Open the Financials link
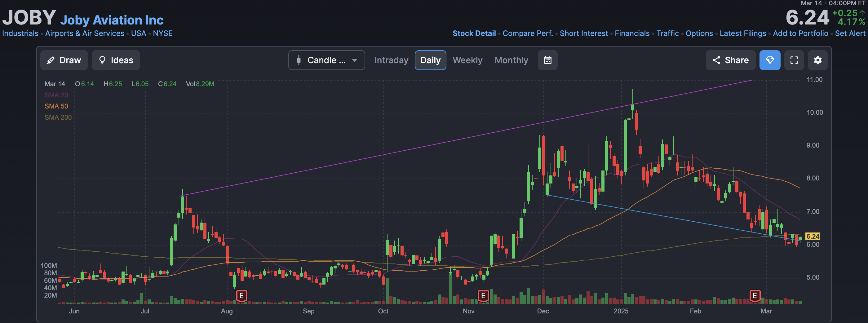 (632, 33)
